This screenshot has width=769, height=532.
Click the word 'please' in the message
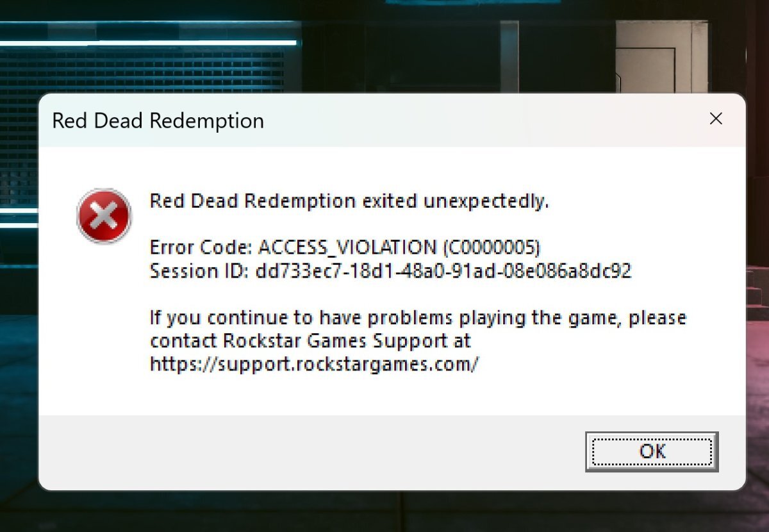pos(657,319)
